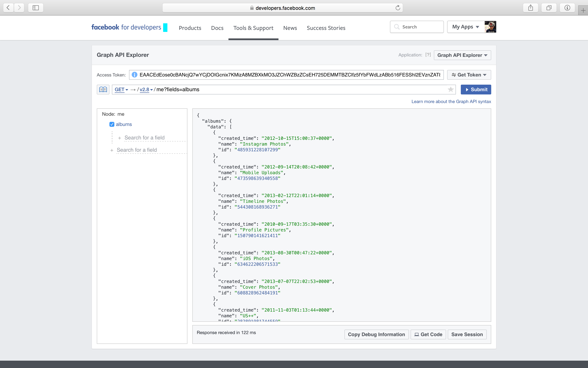The height and width of the screenshot is (368, 588).
Task: Open Tools & Support menu
Action: 253,28
